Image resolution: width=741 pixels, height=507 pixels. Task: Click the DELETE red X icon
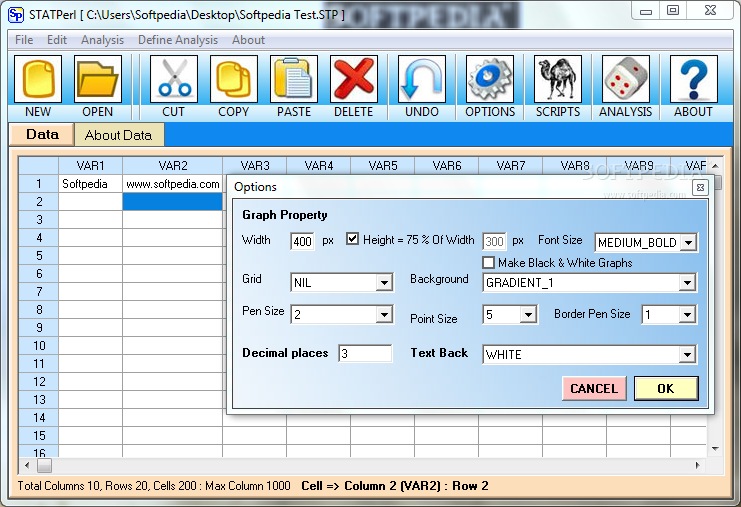click(x=353, y=79)
